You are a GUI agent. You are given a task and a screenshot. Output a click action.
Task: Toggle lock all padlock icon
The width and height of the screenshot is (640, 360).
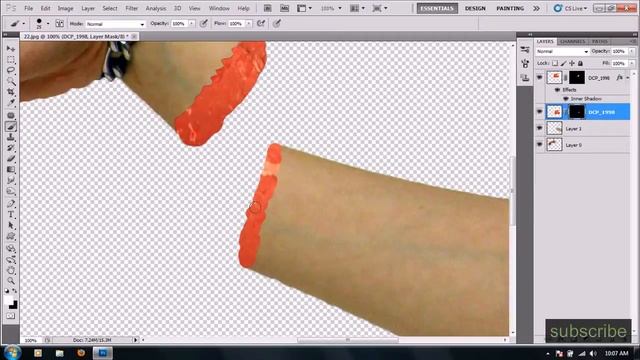pyautogui.click(x=580, y=63)
